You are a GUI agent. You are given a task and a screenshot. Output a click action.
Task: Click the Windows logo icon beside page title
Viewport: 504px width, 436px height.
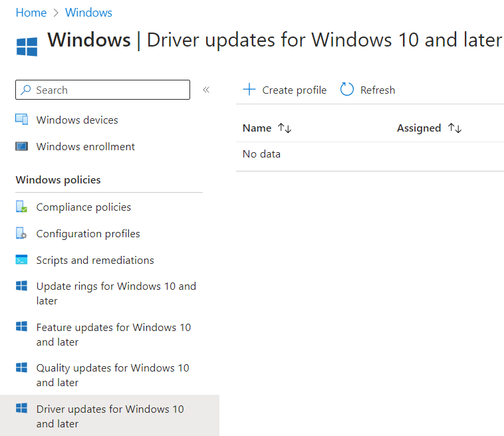pos(27,47)
